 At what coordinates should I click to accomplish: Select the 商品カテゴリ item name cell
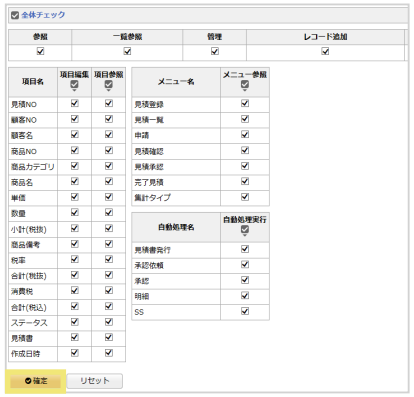pos(33,166)
